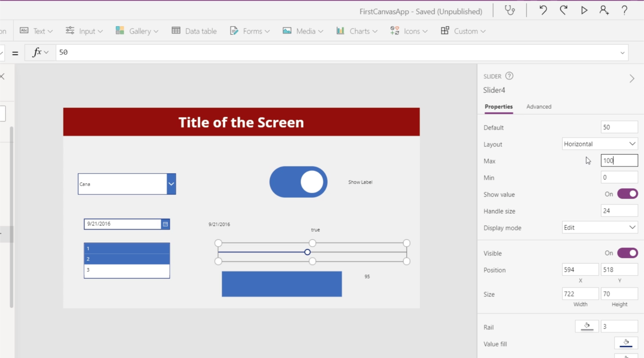Select the Show Label text
This screenshot has height=358, width=644.
[x=360, y=182]
